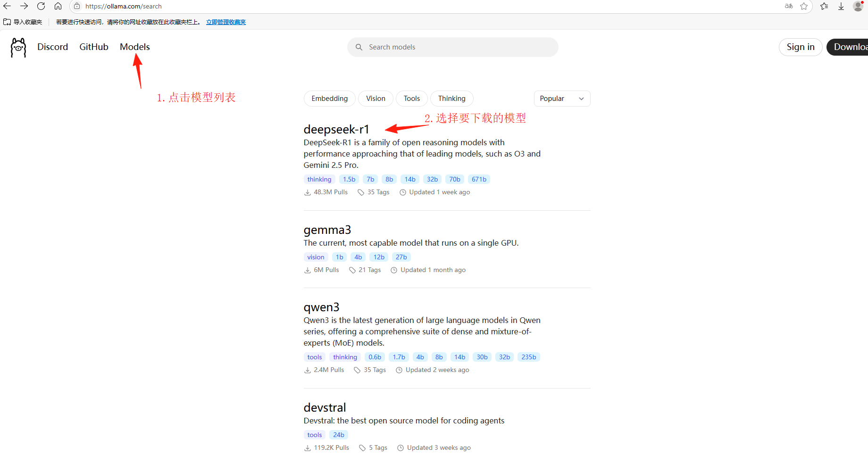Open the devstral model page

(x=325, y=407)
